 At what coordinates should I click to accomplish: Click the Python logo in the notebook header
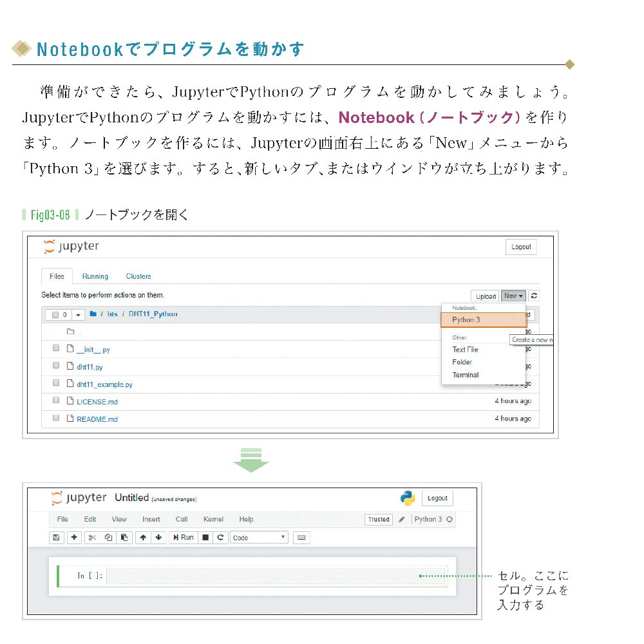[x=408, y=498]
